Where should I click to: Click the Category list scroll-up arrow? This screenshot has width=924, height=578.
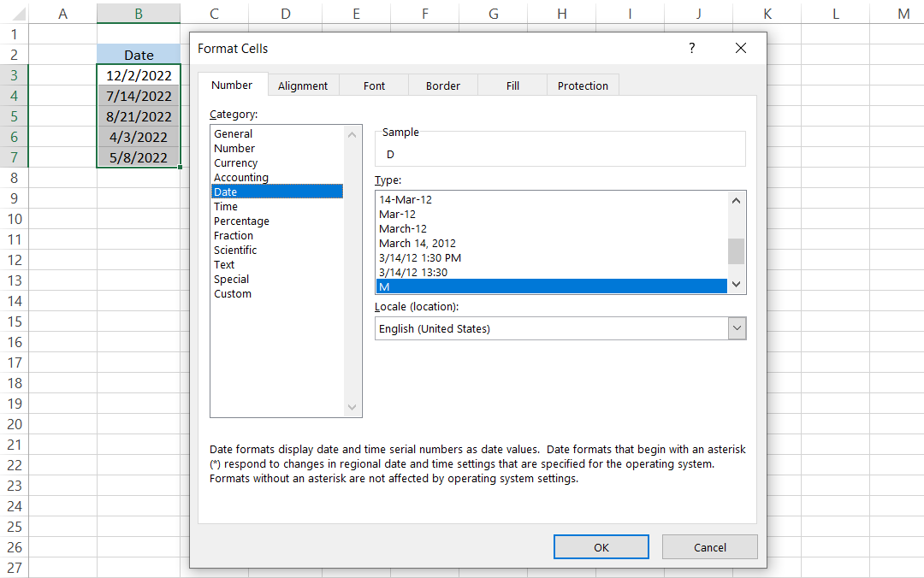coord(353,134)
